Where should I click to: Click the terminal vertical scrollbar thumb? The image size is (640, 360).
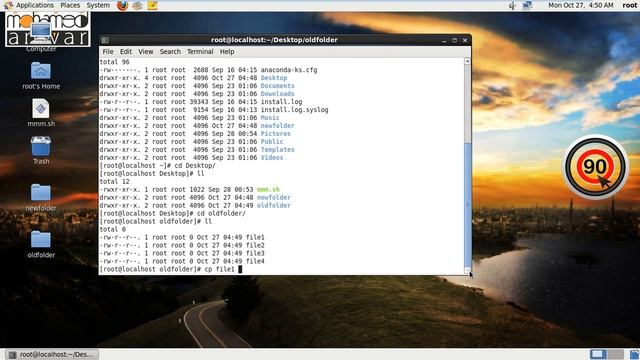pos(467,204)
